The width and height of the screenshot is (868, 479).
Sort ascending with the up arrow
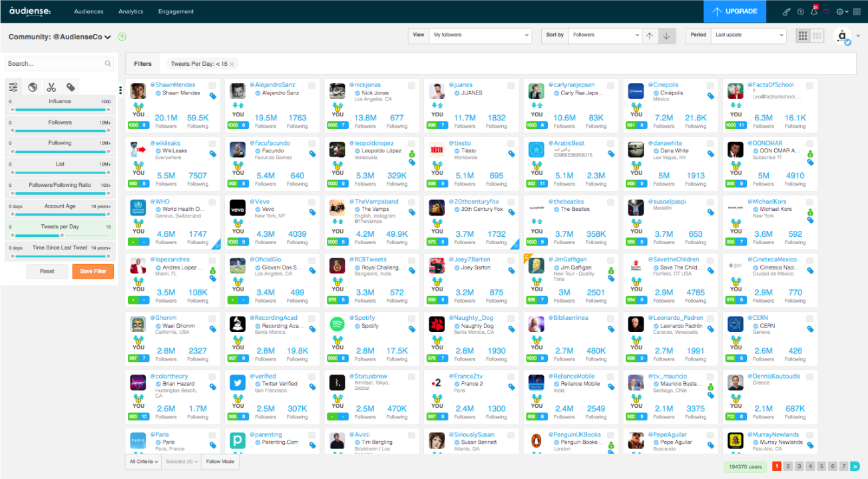(650, 35)
